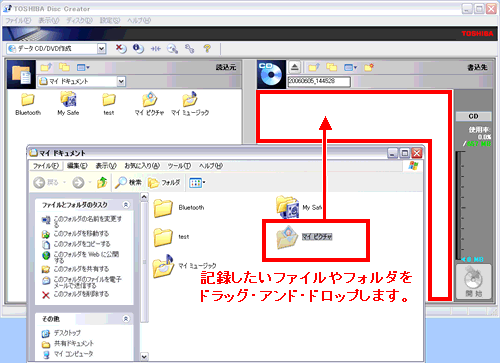Toggle the フォルダ folders pane button
The width and height of the screenshot is (500, 363).
pyautogui.click(x=164, y=182)
